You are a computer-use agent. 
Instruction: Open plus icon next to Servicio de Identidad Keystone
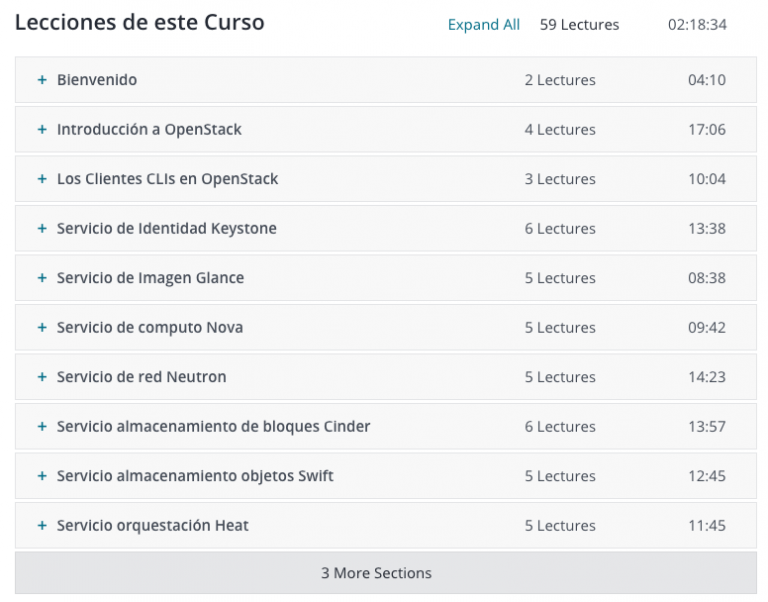[42, 228]
